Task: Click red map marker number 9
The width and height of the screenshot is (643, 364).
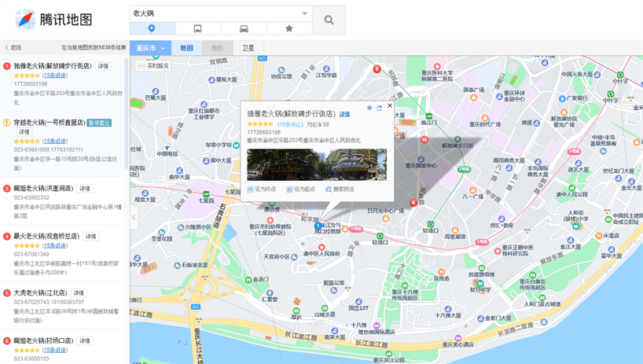Action: click(377, 69)
